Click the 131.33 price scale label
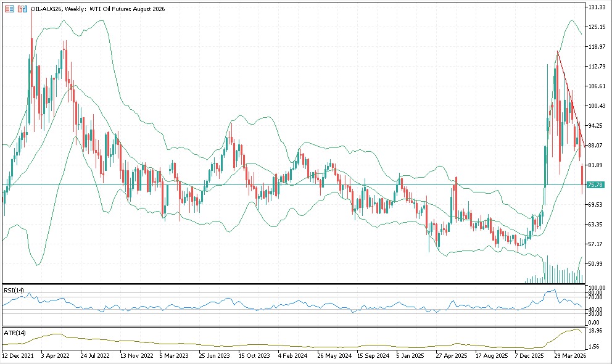Screen dimensions: 612x364 pos(597,7)
